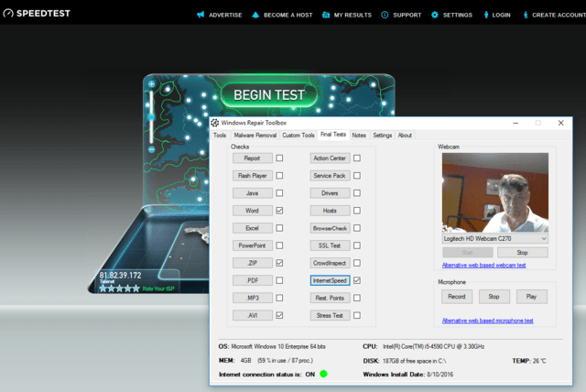586x392 pixels.
Task: Click the Advertise megaphone icon
Action: click(x=201, y=15)
